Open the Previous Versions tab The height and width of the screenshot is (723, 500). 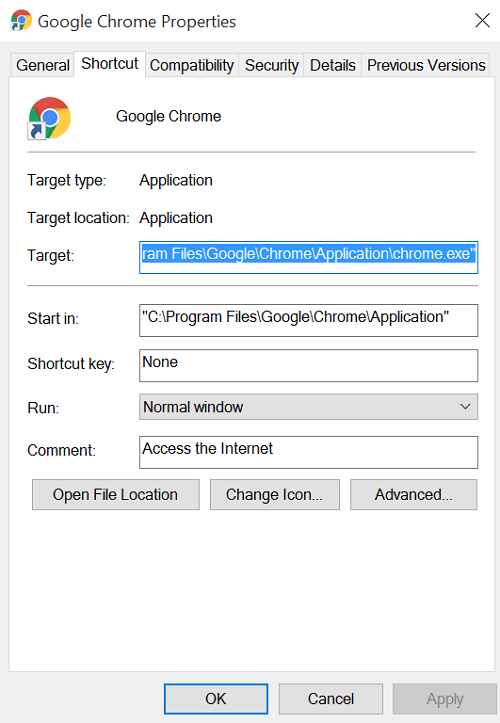pyautogui.click(x=426, y=65)
